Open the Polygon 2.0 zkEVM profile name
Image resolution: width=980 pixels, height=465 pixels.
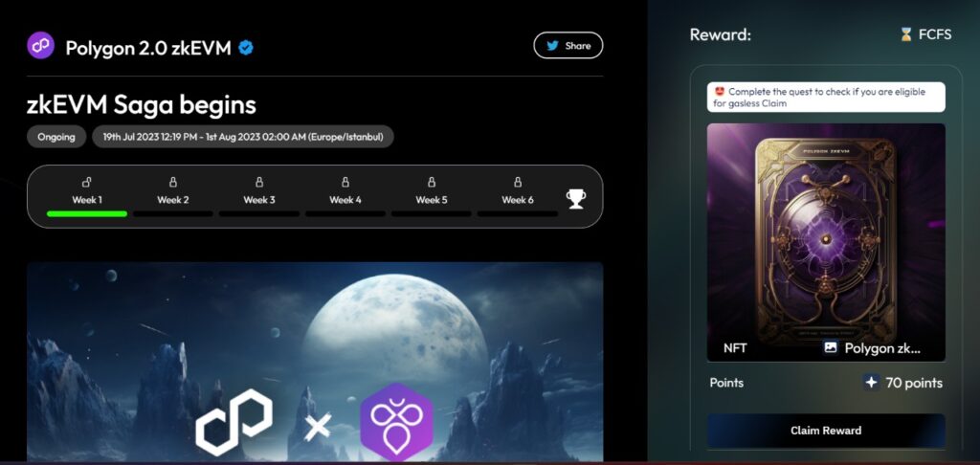148,48
